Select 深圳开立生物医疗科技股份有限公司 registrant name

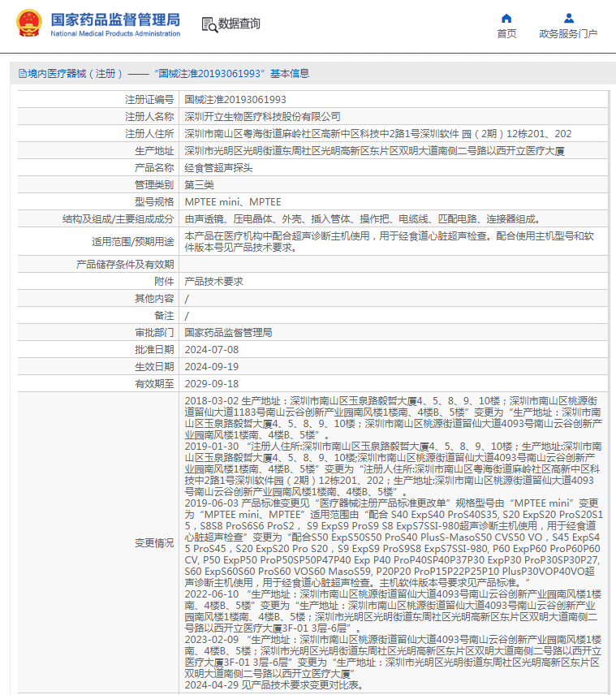pyautogui.click(x=262, y=117)
